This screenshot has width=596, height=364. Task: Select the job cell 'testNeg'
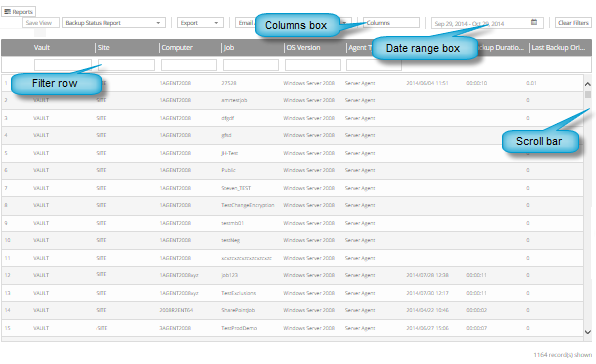coord(230,240)
